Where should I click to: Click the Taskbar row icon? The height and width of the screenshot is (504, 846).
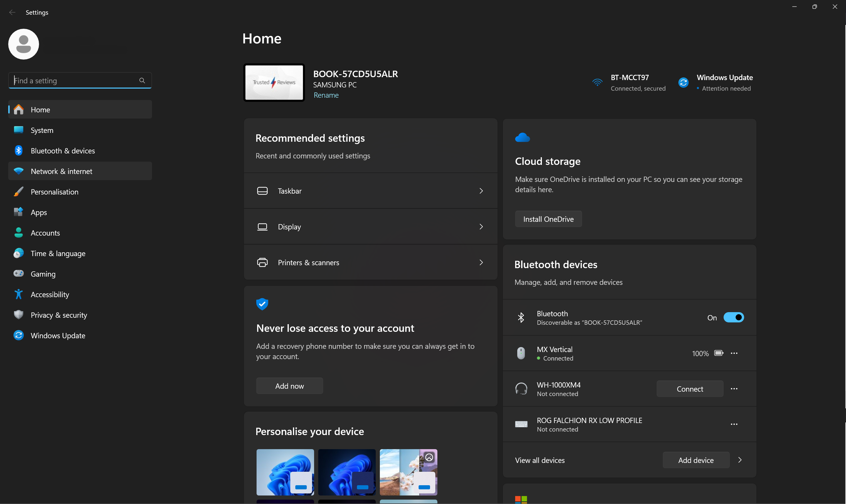tap(262, 191)
